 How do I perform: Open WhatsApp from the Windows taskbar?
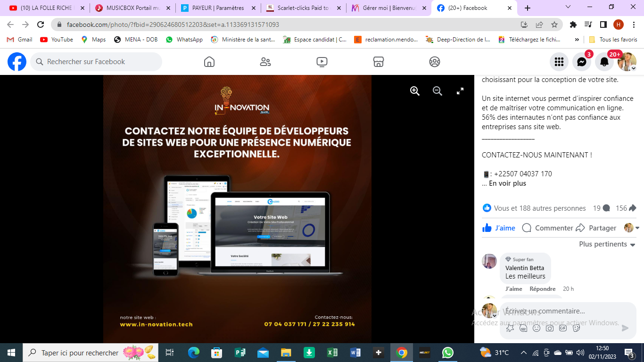tap(447, 353)
